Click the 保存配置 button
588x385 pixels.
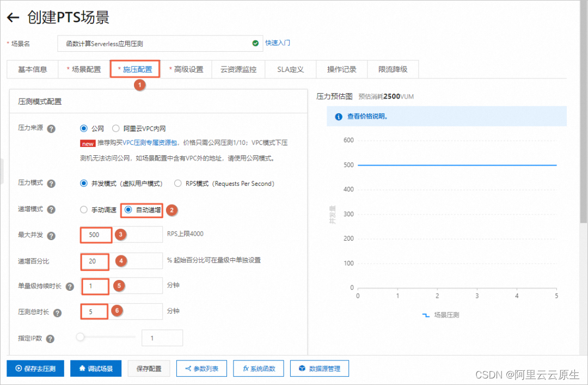(149, 368)
